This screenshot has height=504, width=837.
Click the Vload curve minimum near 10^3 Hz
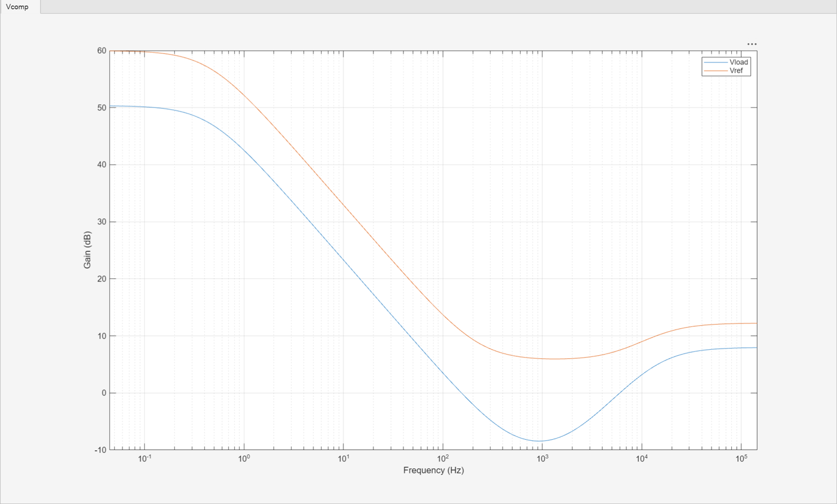coord(540,441)
